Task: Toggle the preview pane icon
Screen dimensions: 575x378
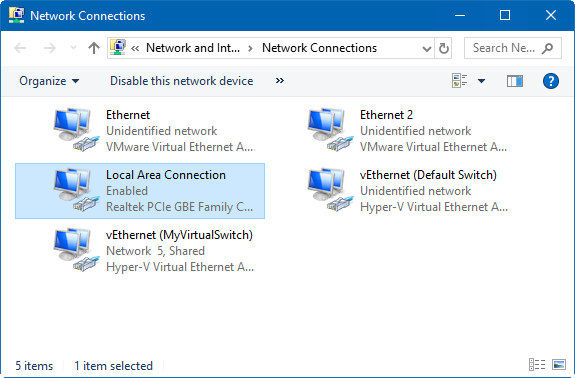Action: point(515,81)
